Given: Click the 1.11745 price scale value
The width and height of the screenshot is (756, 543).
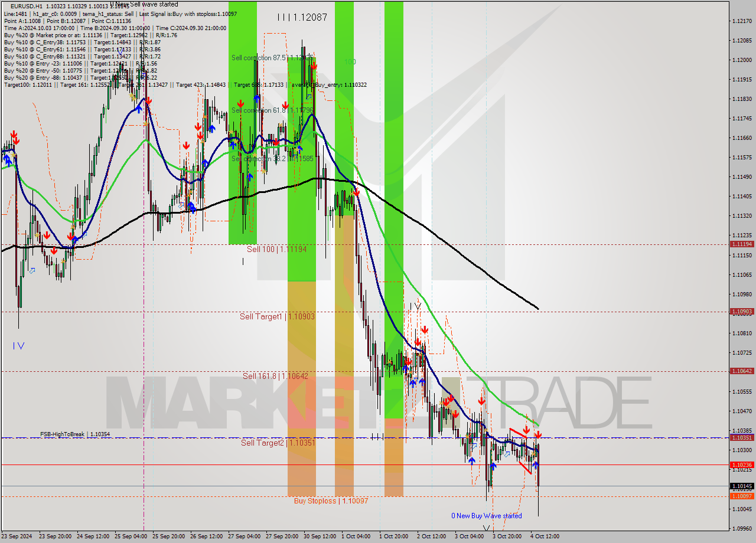Looking at the screenshot, I should (x=742, y=119).
